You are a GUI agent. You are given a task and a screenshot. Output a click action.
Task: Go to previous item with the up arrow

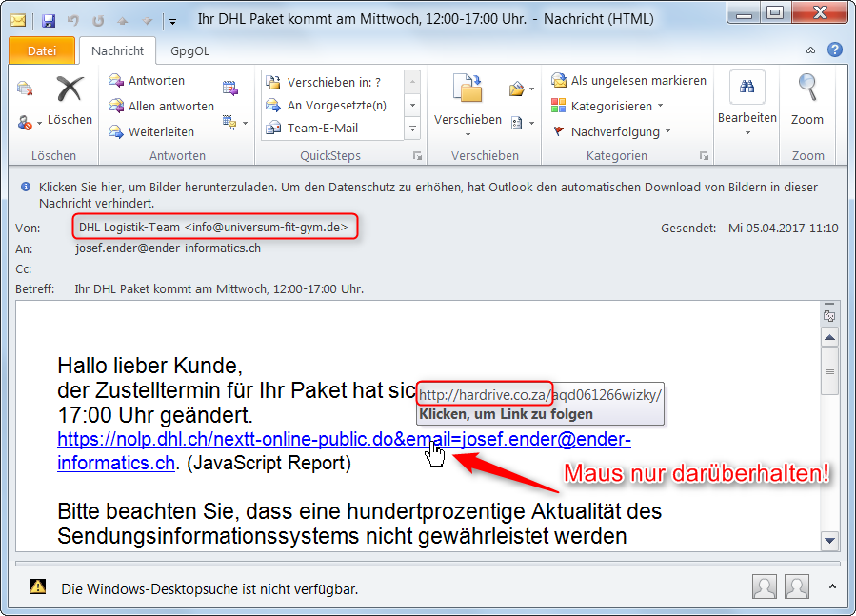tap(122, 21)
